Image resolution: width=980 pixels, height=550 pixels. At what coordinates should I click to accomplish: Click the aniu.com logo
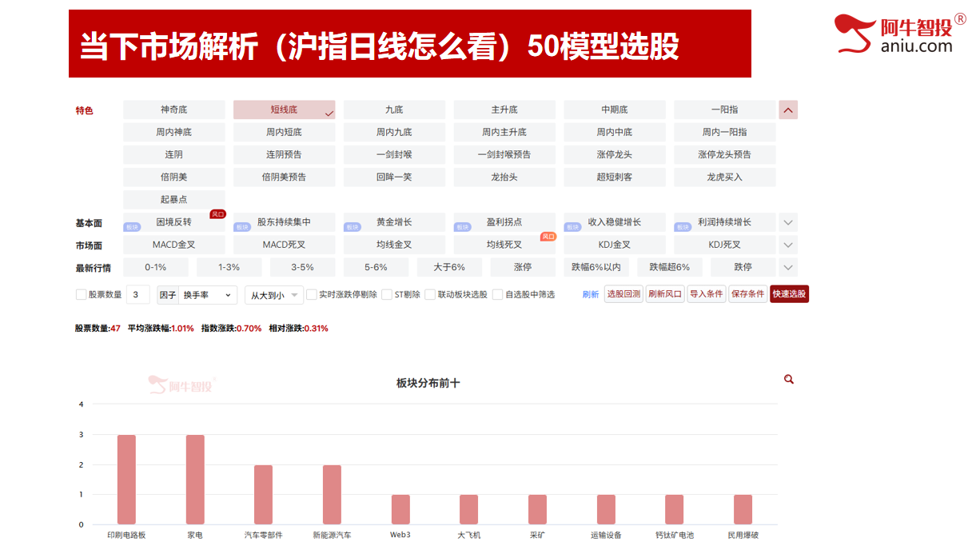899,34
